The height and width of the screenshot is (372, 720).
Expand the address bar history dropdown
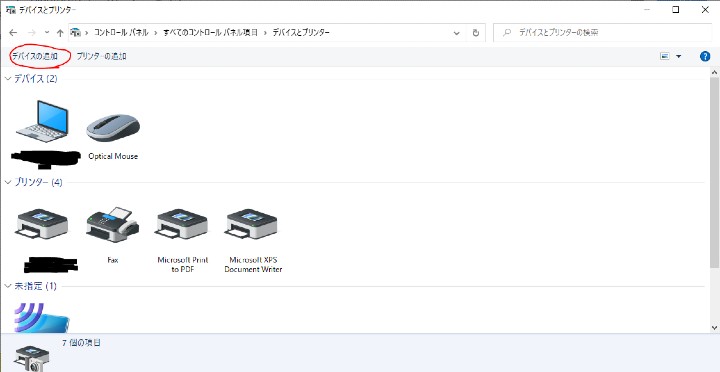(456, 33)
